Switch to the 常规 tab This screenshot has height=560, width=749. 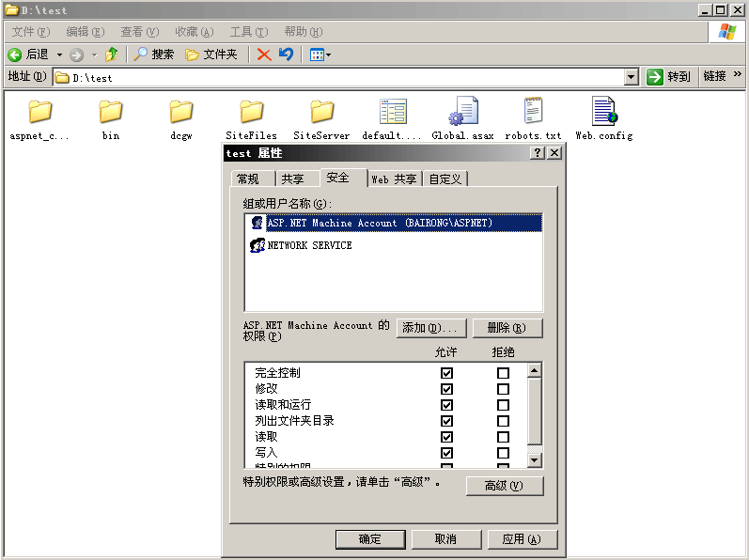click(253, 179)
